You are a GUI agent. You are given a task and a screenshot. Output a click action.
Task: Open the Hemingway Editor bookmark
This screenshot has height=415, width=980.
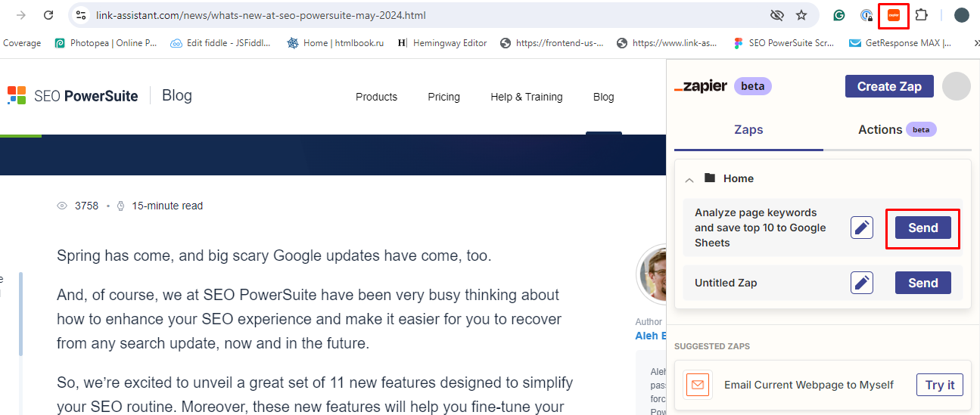pyautogui.click(x=442, y=43)
